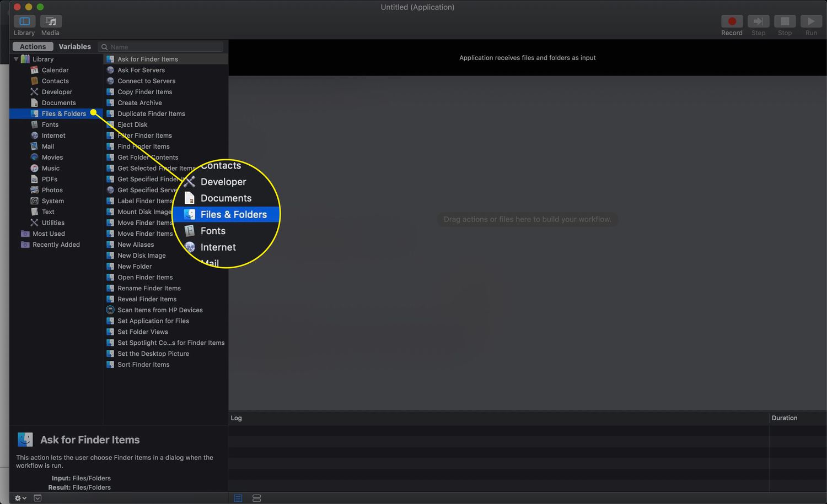Switch to the variables list view button
The width and height of the screenshot is (827, 504).
coord(256,498)
